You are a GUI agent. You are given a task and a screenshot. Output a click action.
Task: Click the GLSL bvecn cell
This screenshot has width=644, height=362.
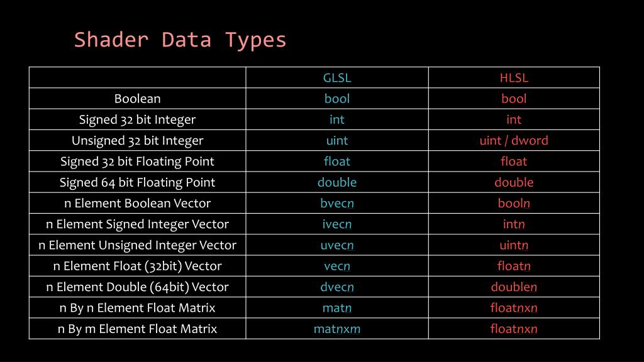click(337, 203)
